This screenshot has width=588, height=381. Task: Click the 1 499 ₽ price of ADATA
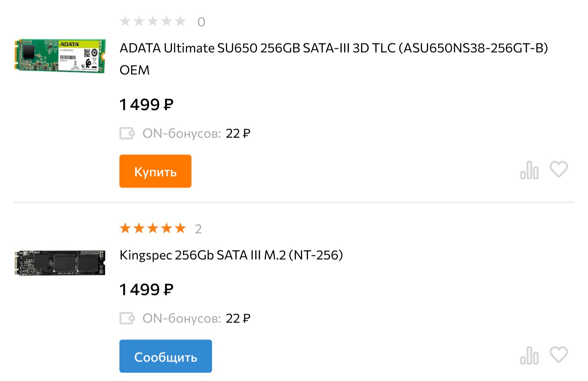146,105
